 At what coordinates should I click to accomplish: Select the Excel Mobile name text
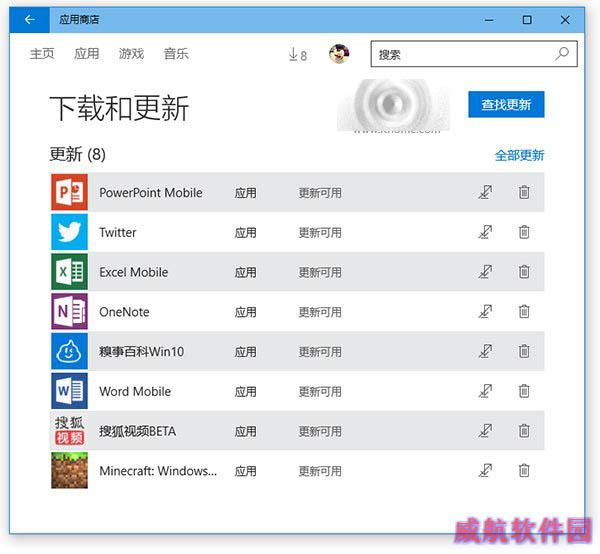[134, 272]
